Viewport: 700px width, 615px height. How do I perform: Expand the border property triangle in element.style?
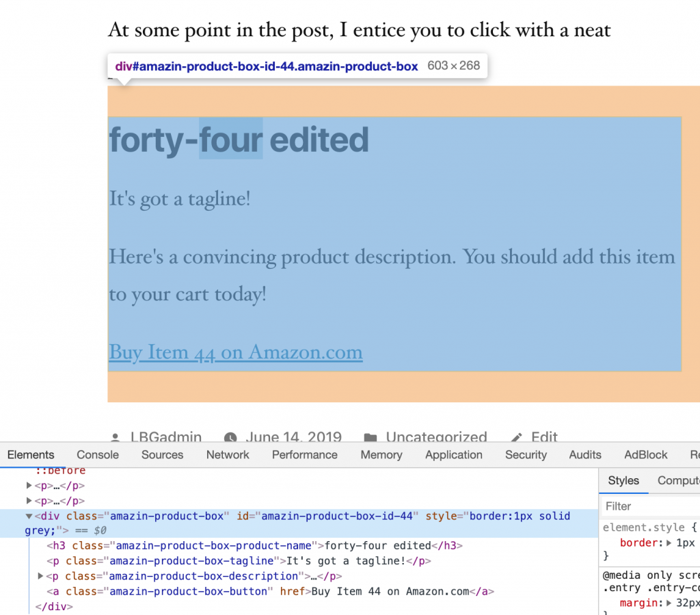pos(670,542)
